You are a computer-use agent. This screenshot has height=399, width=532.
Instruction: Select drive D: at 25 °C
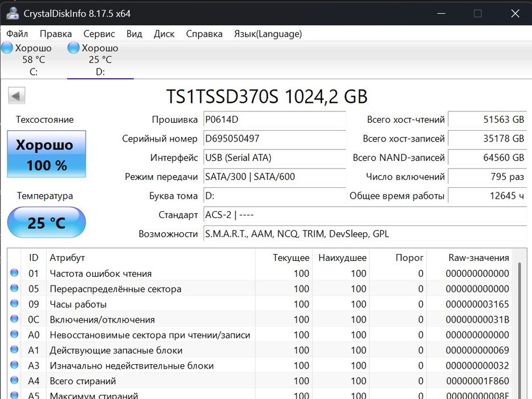100,60
